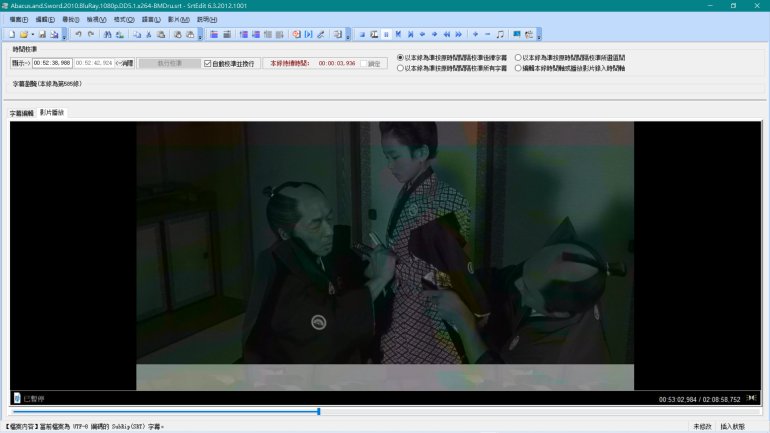The width and height of the screenshot is (770, 433).
Task: Select the upper-left calibration radio option
Action: tap(400, 58)
